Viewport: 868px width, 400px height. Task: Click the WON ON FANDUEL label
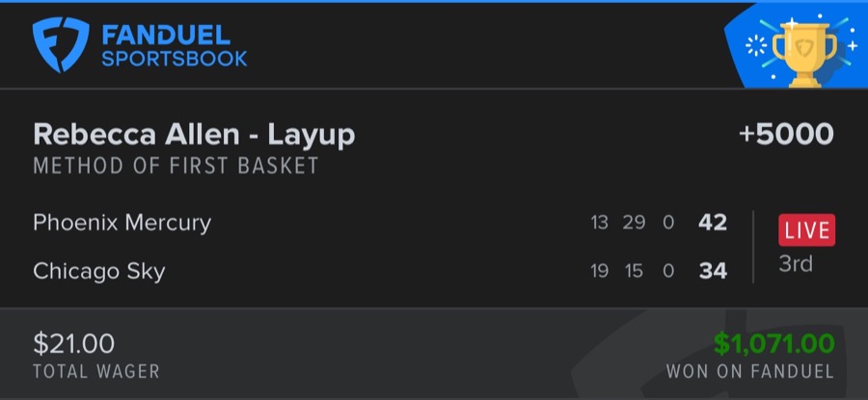click(x=750, y=371)
